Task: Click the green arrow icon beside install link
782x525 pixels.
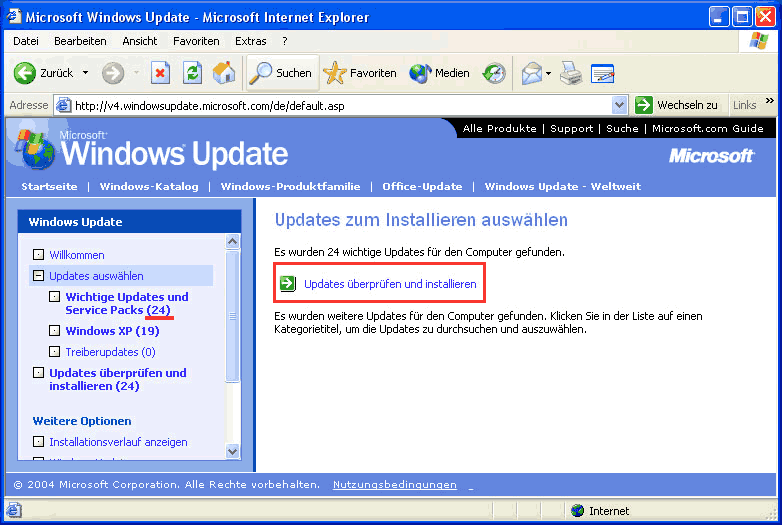Action: (288, 283)
